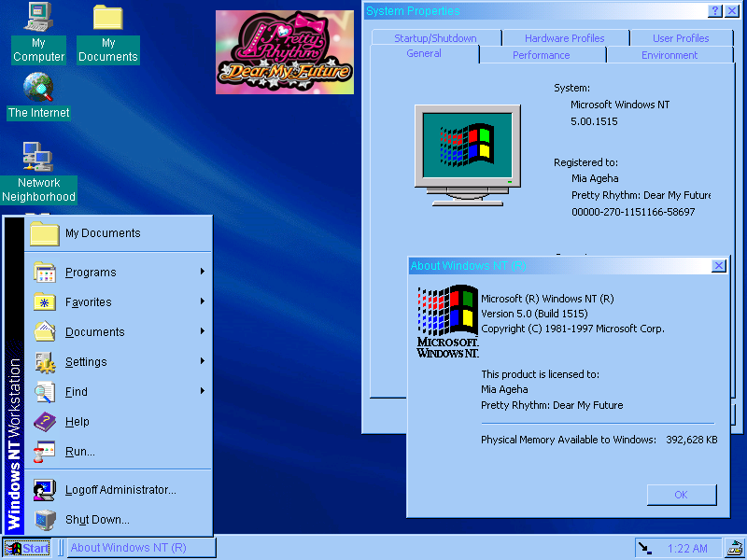Switch to About Windows NT (R) taskbar button
The image size is (747, 560).
point(142,548)
